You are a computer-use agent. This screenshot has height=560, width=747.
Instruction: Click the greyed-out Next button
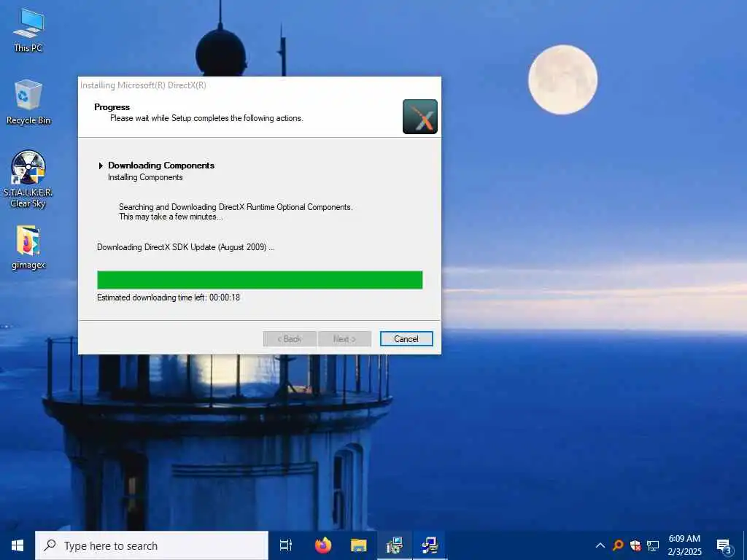coord(344,338)
